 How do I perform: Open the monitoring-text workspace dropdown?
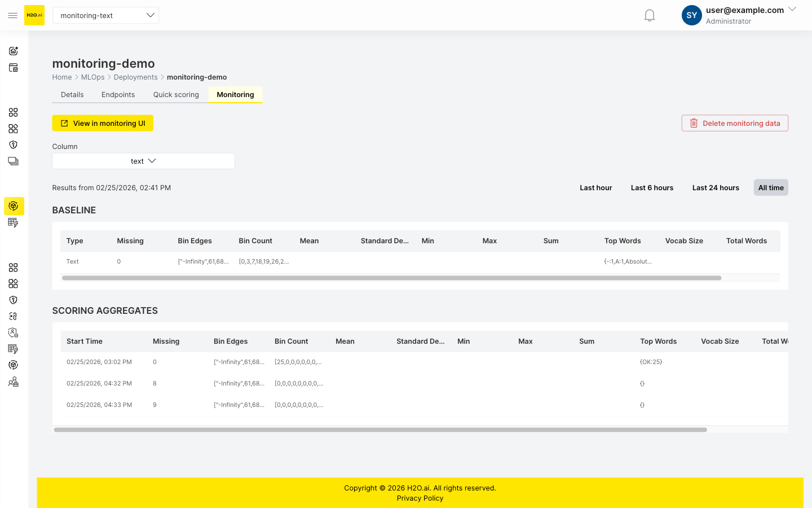click(x=105, y=15)
